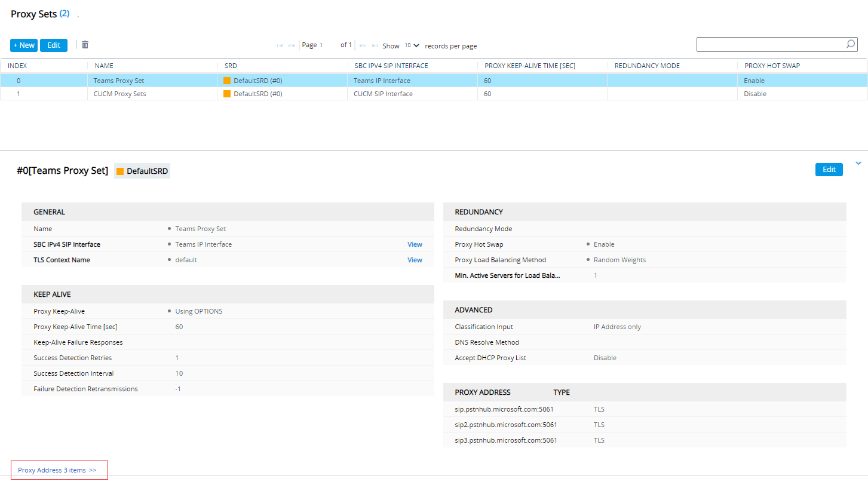Viewport: 868px width, 494px height.
Task: Sort by PROXY HOT SWAP column
Action: (772, 66)
